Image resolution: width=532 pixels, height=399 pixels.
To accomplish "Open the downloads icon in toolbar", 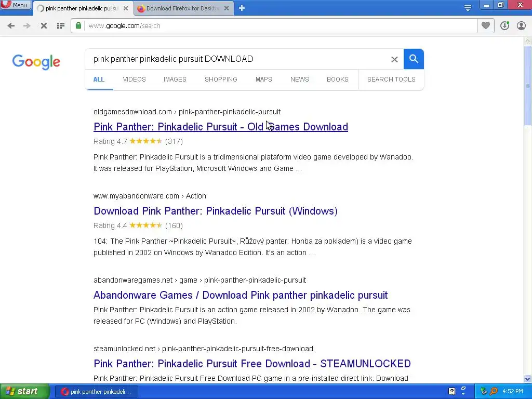I will (505, 25).
